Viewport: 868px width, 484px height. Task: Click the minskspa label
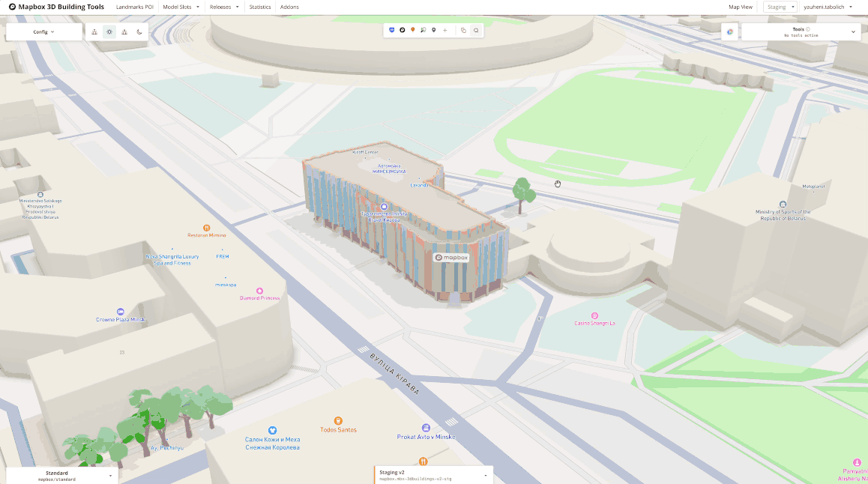pyautogui.click(x=226, y=285)
